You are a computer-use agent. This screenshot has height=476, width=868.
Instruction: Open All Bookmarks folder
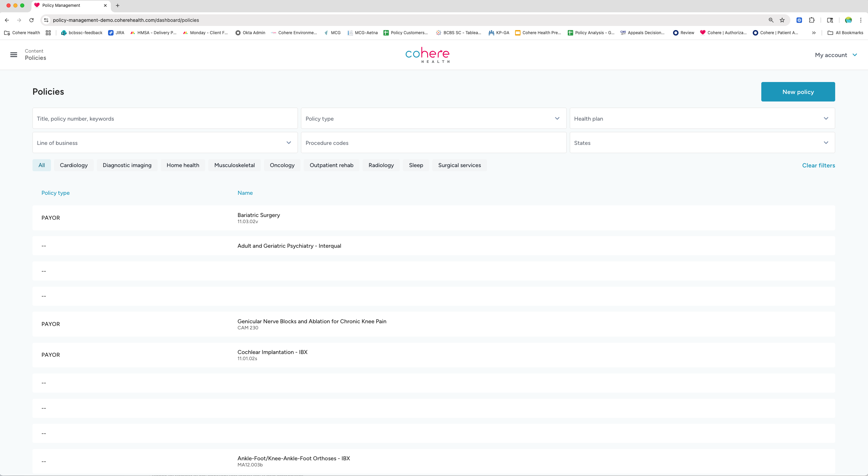coord(845,33)
